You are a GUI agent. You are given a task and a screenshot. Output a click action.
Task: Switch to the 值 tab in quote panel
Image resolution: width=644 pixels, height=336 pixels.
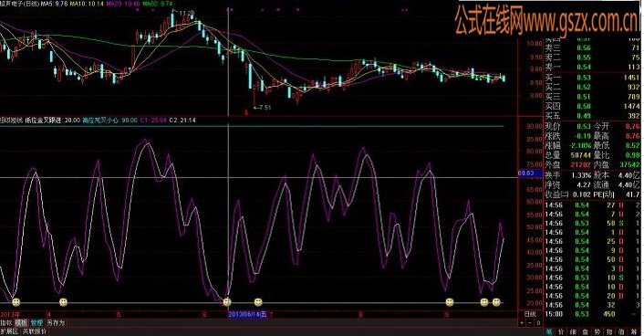tap(621, 331)
